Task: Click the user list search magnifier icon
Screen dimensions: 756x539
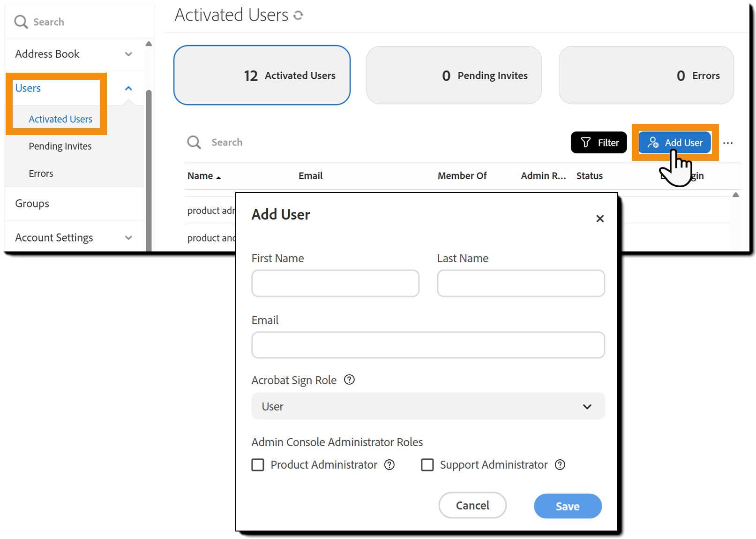Action: pyautogui.click(x=194, y=142)
